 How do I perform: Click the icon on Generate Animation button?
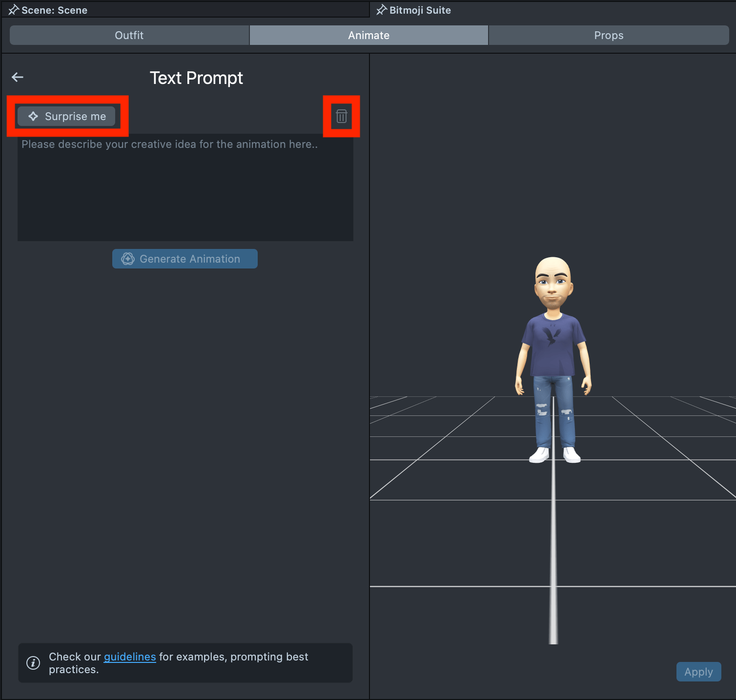128,259
